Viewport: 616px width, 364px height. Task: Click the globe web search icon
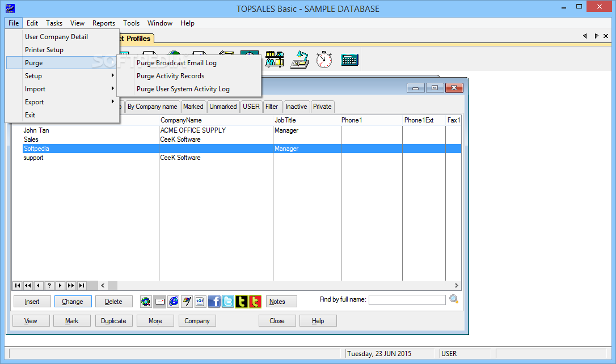click(146, 301)
